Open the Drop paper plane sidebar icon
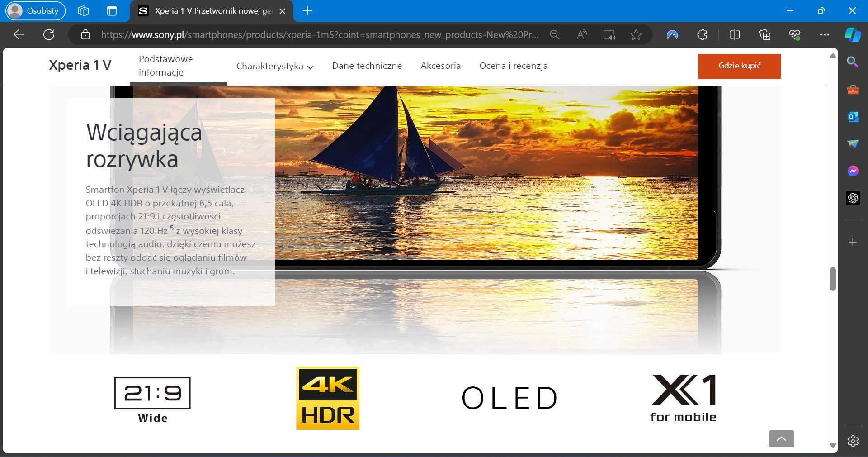 click(x=853, y=144)
